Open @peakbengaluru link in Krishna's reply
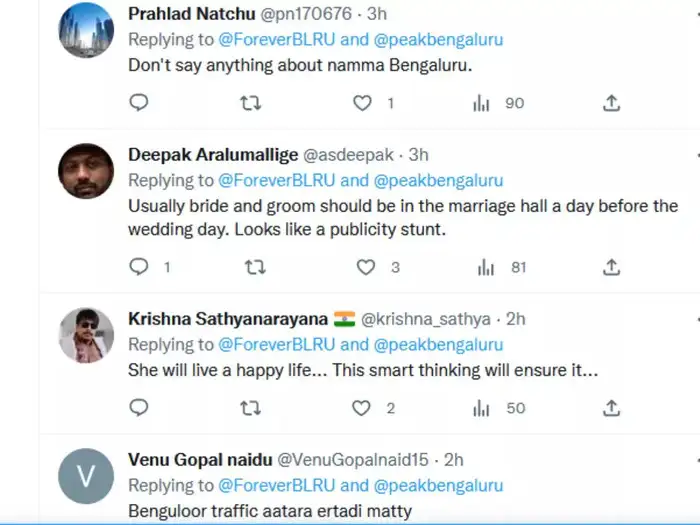Screen dimensions: 700x525 tap(438, 345)
